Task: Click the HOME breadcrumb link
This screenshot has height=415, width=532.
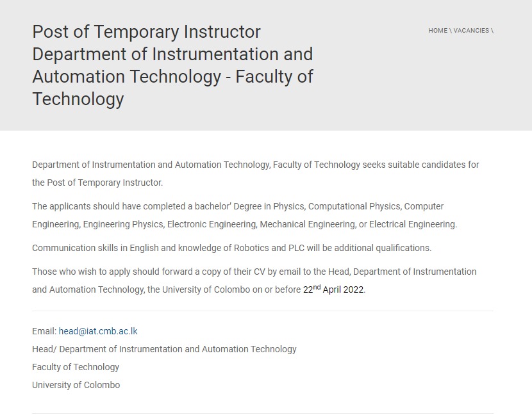Action: coord(438,31)
